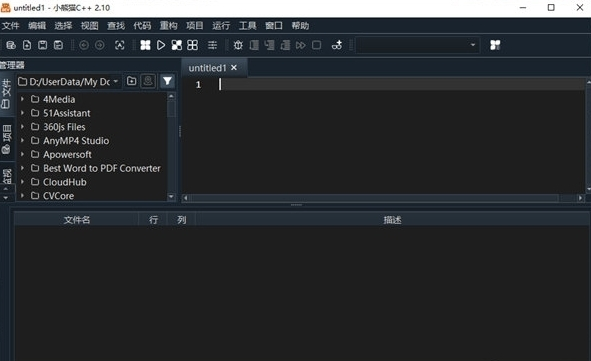Image resolution: width=591 pixels, height=361 pixels.
Task: Switch to the 项目 side panel tab
Action: pos(6,139)
